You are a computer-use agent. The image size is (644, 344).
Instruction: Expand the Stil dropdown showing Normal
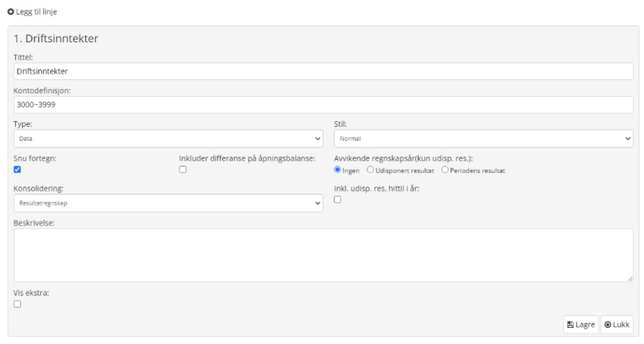[483, 139]
